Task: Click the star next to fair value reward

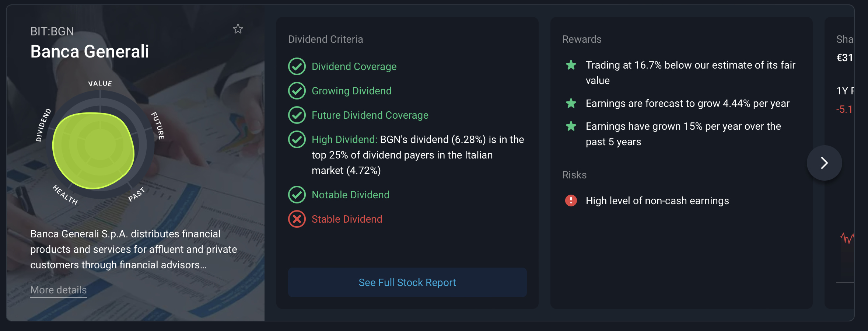Action: 571,65
